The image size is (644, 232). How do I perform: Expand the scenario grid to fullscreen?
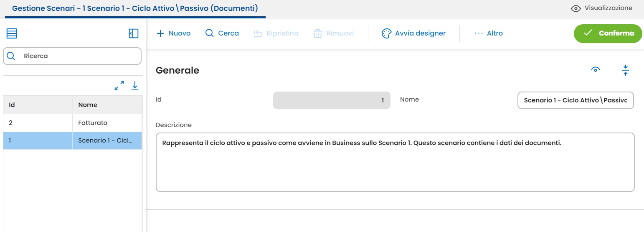pyautogui.click(x=119, y=86)
